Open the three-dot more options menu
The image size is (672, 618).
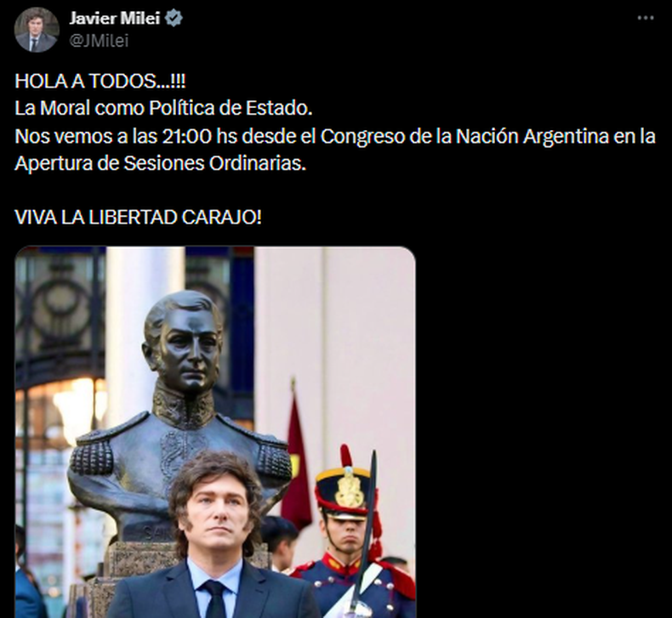646,18
